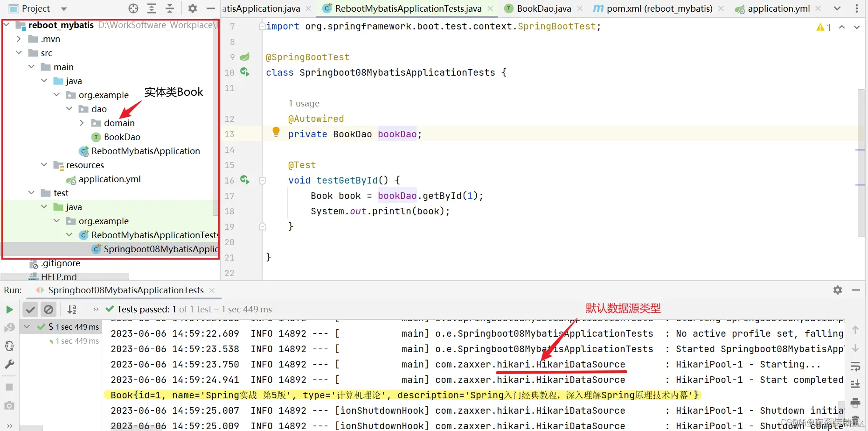Toggle show ignored tests
This screenshot has width=868, height=431.
[x=49, y=309]
